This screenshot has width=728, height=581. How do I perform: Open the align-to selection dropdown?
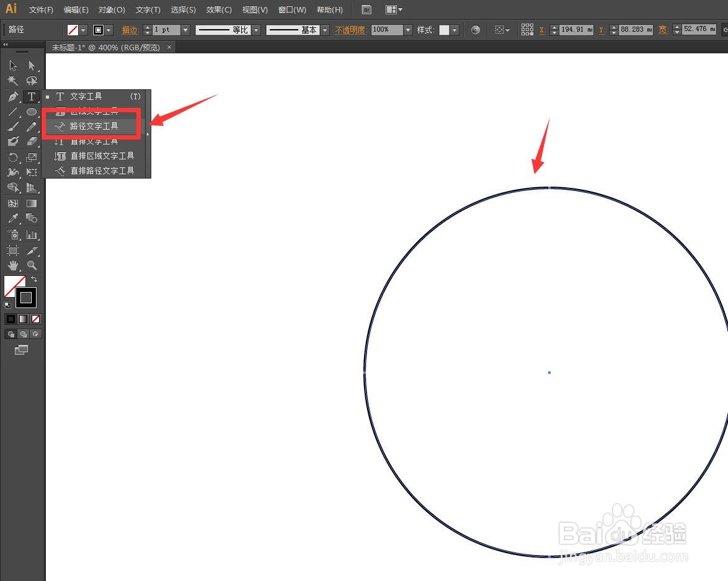(502, 30)
